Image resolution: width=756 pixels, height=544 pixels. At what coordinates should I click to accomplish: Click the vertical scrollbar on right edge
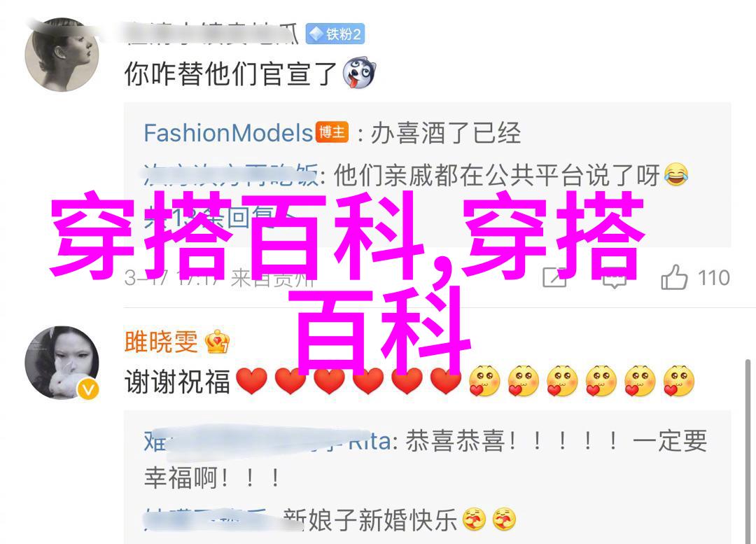(x=748, y=450)
